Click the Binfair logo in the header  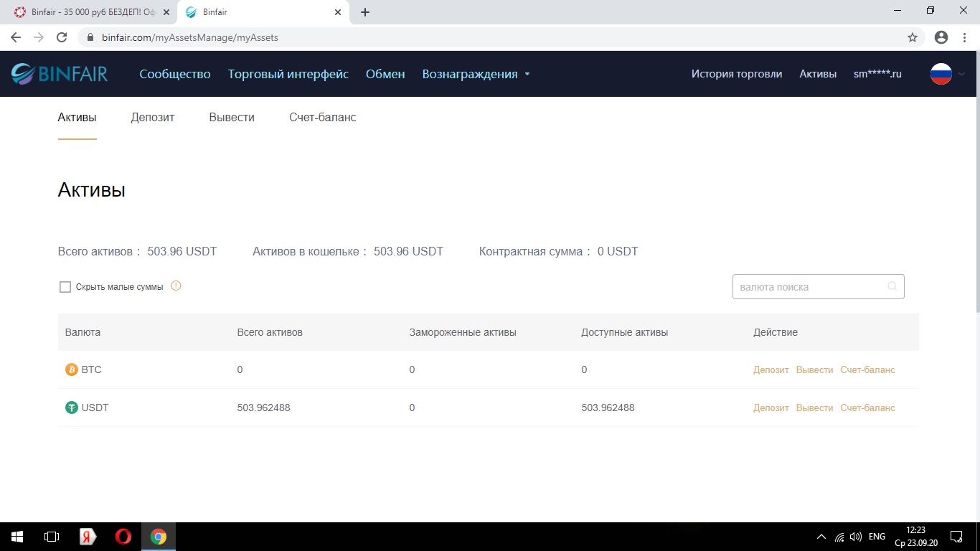(60, 74)
